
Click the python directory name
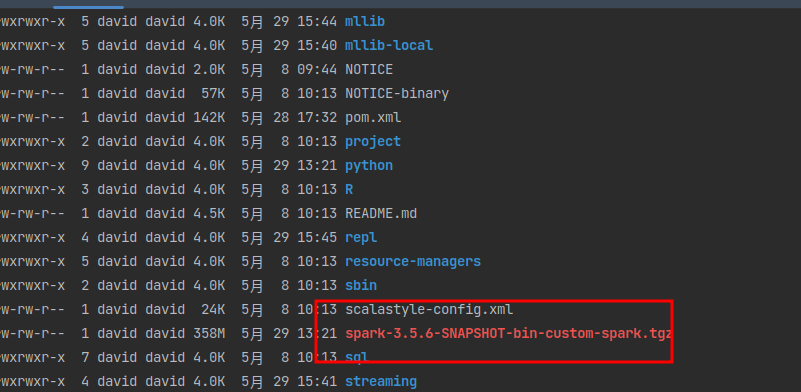(369, 166)
